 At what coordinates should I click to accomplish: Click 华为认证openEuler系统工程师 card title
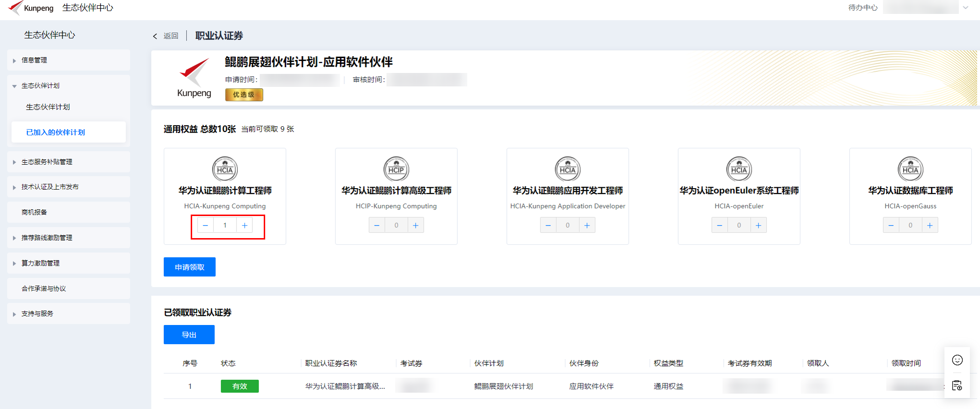(x=739, y=191)
